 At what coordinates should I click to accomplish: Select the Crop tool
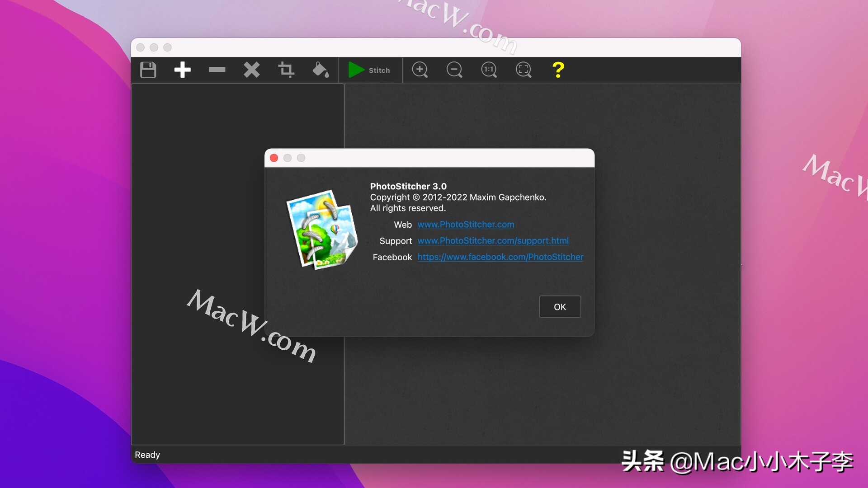[286, 70]
